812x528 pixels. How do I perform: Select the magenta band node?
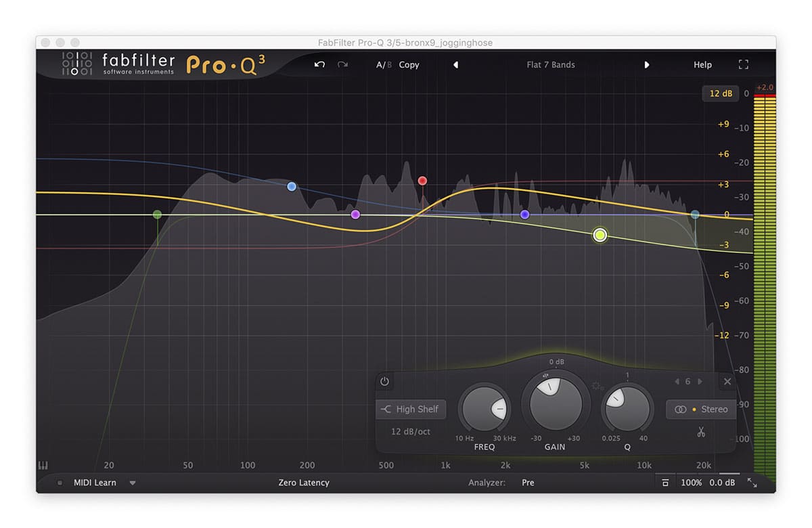coord(355,215)
